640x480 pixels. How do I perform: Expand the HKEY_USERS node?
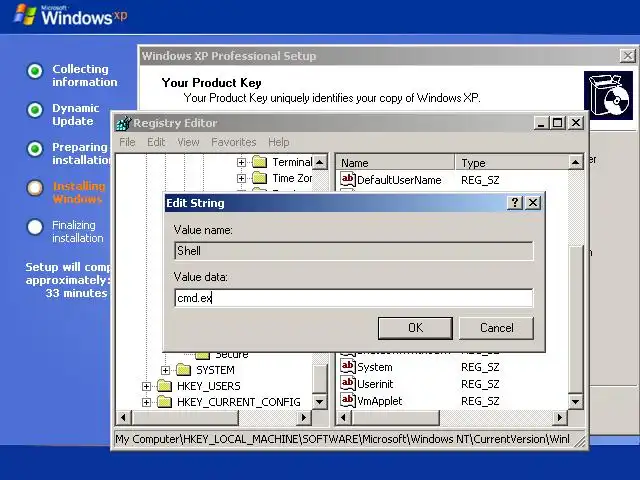tap(146, 386)
